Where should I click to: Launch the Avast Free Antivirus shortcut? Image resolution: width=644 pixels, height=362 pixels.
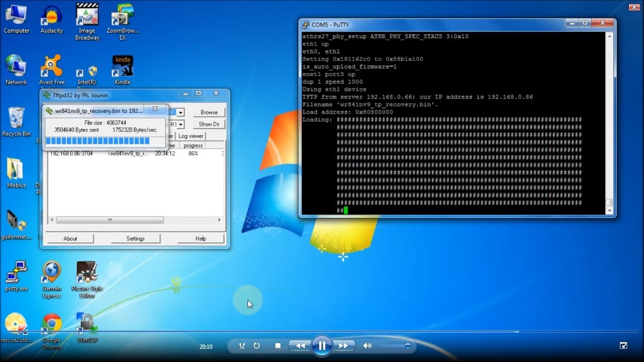pos(52,71)
